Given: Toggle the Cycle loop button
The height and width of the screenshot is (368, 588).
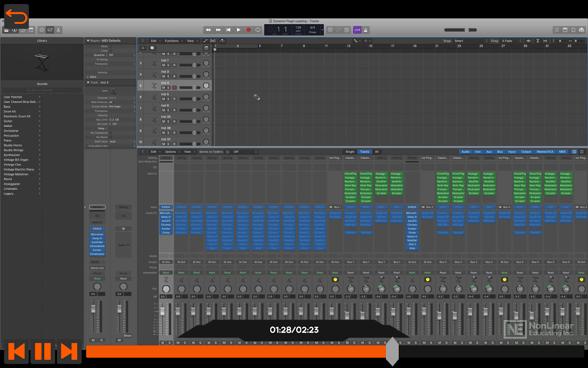Looking at the screenshot, I should [258, 30].
